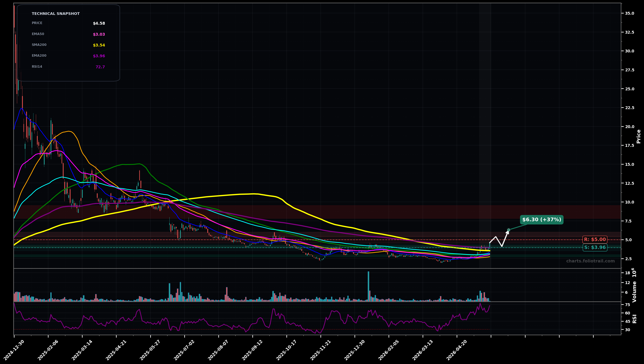The height and width of the screenshot is (364, 644).
Task: Click the 18 volume axis tick
Action: coord(627,273)
